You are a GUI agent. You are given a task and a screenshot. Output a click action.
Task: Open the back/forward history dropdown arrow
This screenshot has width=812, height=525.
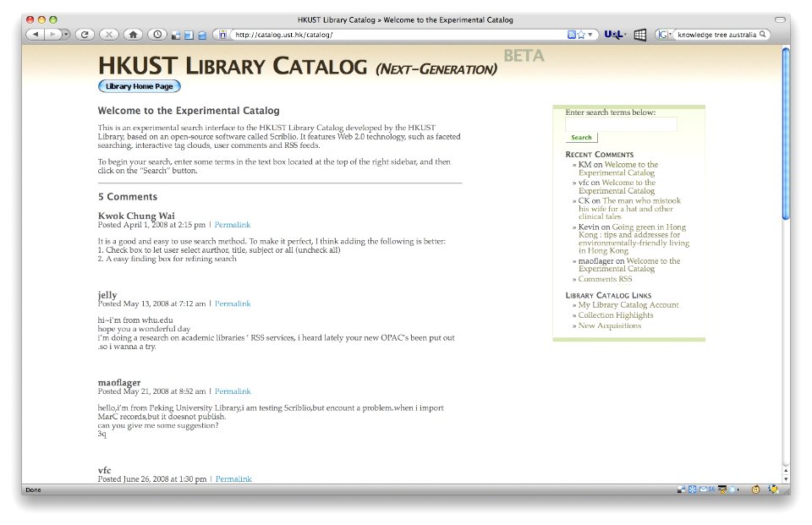pyautogui.click(x=65, y=35)
